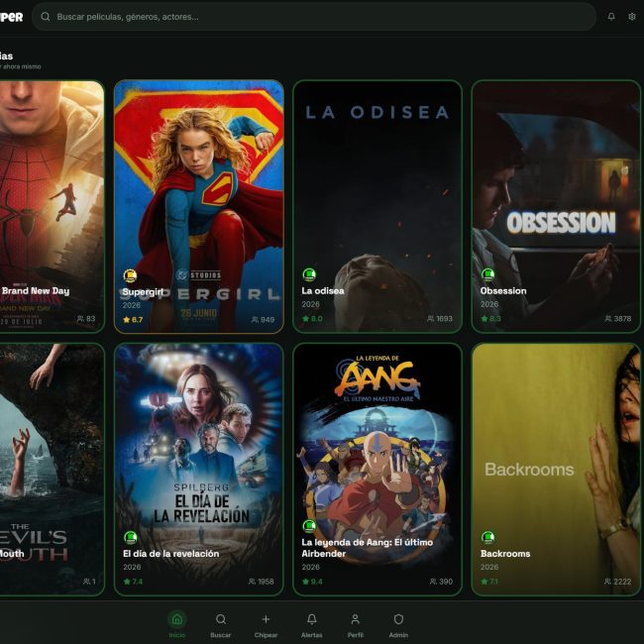This screenshot has height=644, width=644.
Task: Click the 'Obsession' title text under badge
Action: click(x=503, y=290)
